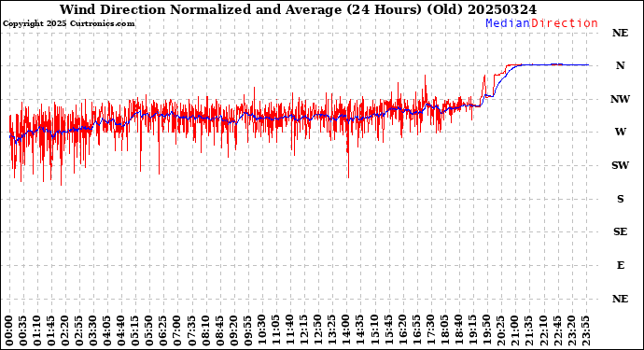Click the 00:00 time axis label
Image resolution: width=644 pixels, height=350 pixels.
coord(9,331)
